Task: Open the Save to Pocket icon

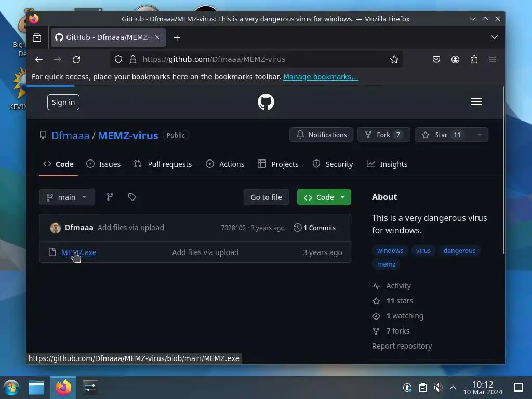Action: click(436, 59)
